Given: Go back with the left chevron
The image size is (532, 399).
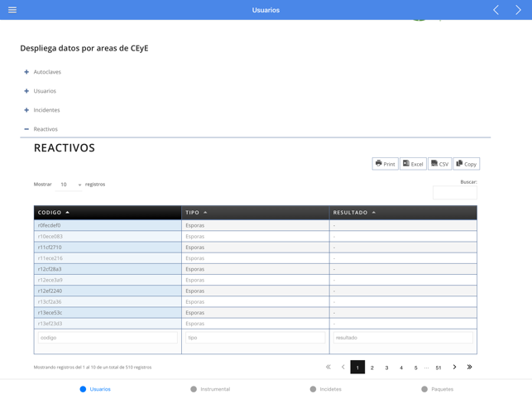Looking at the screenshot, I should coord(496,10).
